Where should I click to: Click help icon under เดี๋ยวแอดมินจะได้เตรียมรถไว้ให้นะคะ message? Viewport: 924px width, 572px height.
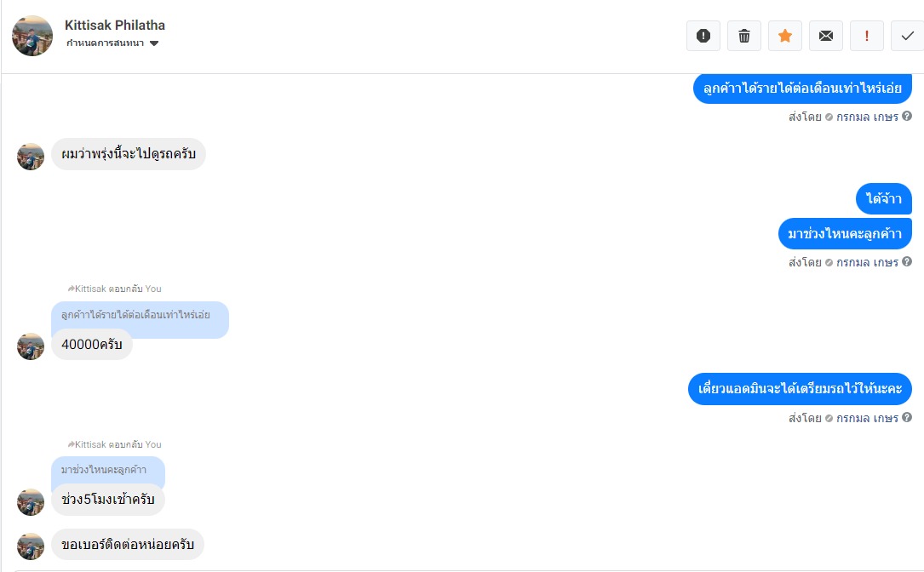pos(907,418)
